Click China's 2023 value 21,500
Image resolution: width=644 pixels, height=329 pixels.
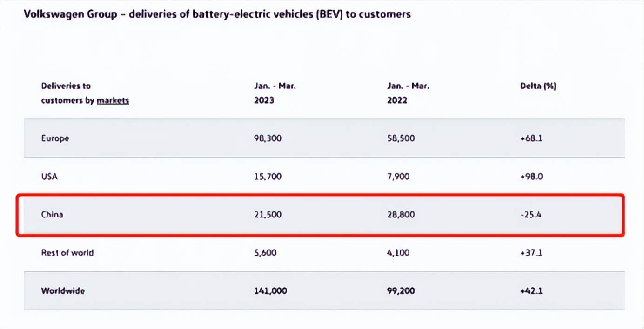pos(268,215)
